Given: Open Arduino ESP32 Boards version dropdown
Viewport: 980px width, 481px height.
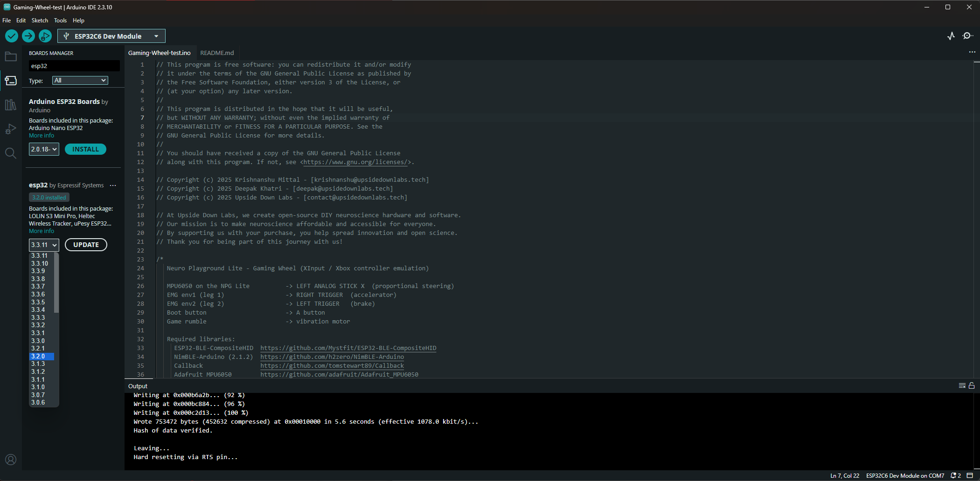Looking at the screenshot, I should (x=44, y=149).
